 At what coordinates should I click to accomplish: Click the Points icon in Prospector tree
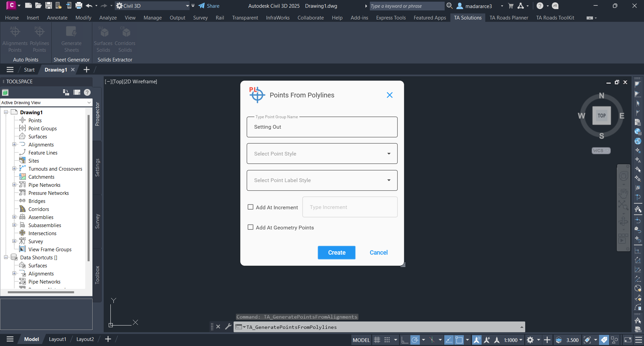coord(22,120)
